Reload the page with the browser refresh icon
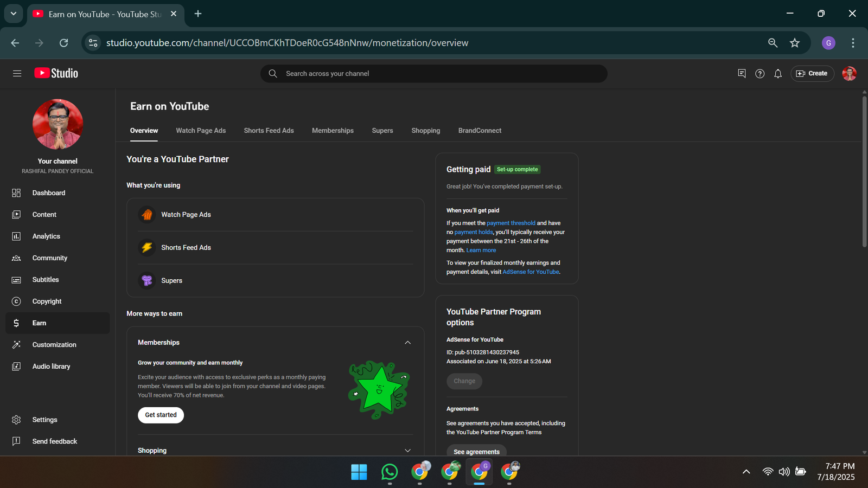 63,43
